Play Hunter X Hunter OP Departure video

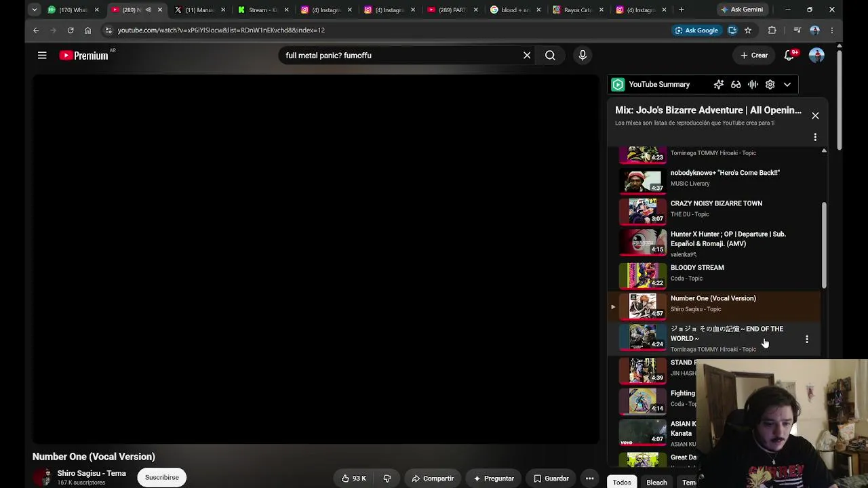coord(715,243)
